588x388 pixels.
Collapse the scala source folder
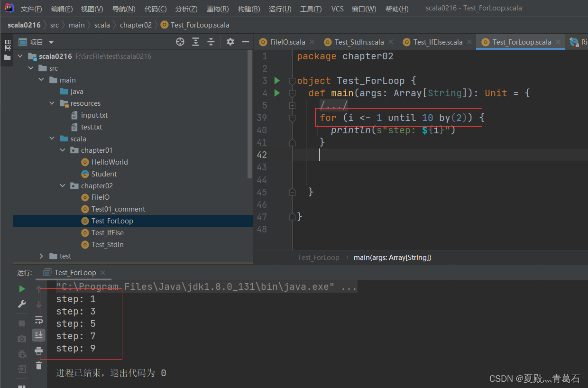[x=52, y=139]
